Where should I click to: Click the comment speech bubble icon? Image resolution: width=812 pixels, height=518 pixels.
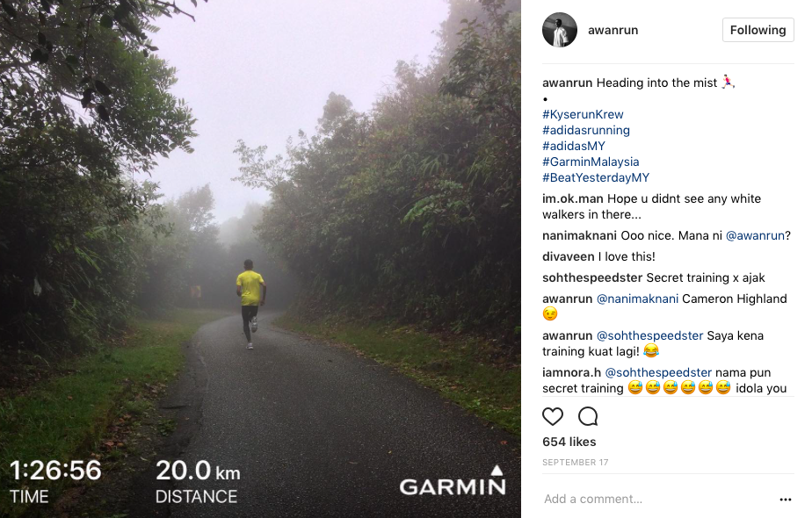[588, 416]
